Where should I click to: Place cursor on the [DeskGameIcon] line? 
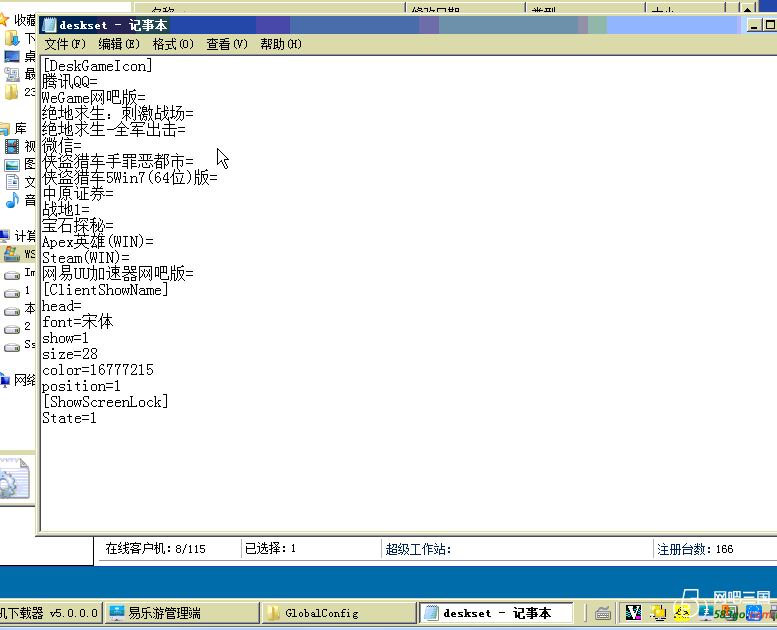97,66
